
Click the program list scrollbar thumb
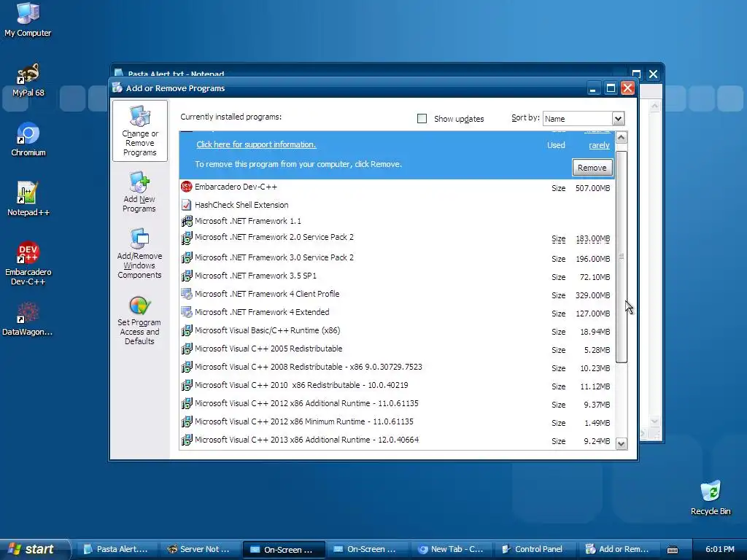coord(621,256)
